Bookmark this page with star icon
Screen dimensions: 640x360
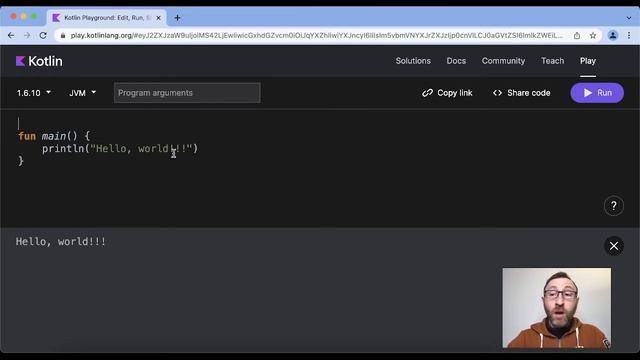click(x=593, y=36)
